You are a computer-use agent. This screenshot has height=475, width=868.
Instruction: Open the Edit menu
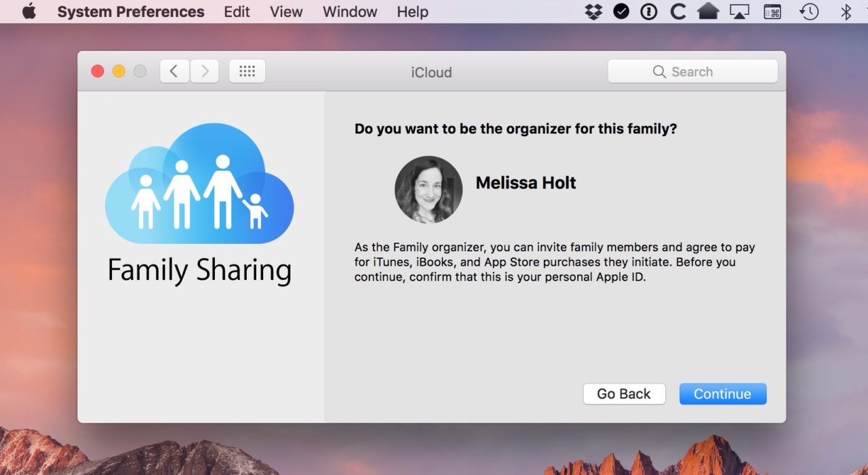(237, 12)
